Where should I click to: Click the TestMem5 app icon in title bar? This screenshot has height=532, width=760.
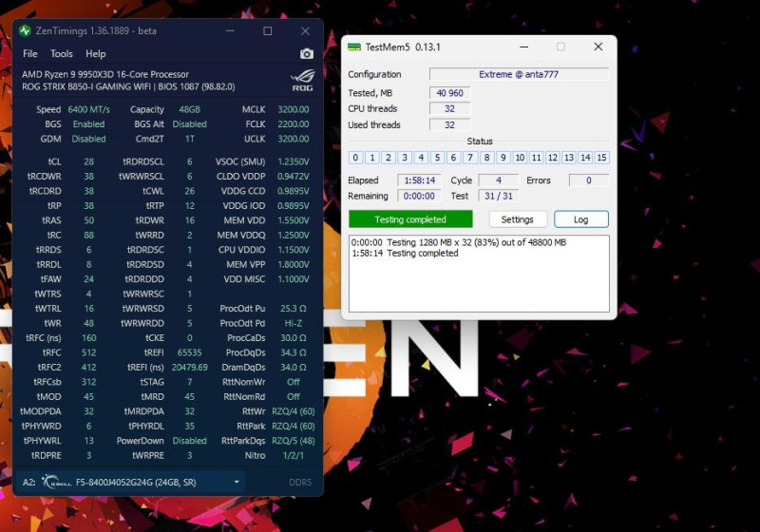[354, 47]
